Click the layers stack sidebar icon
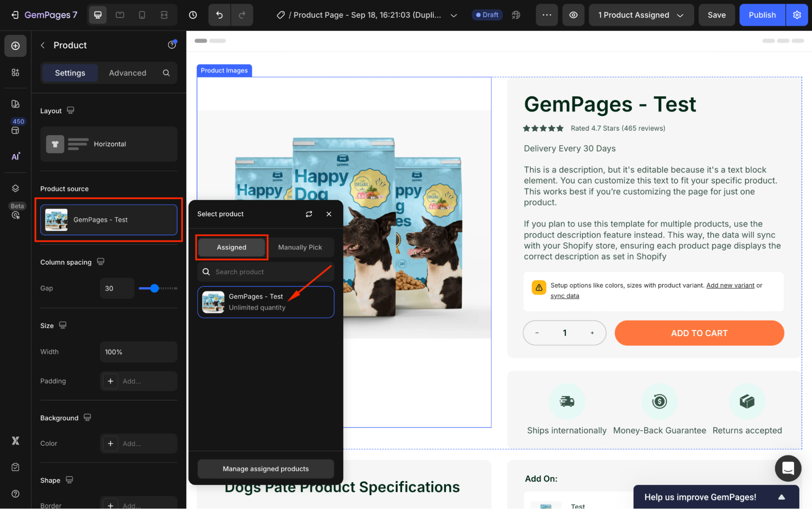 15,188
